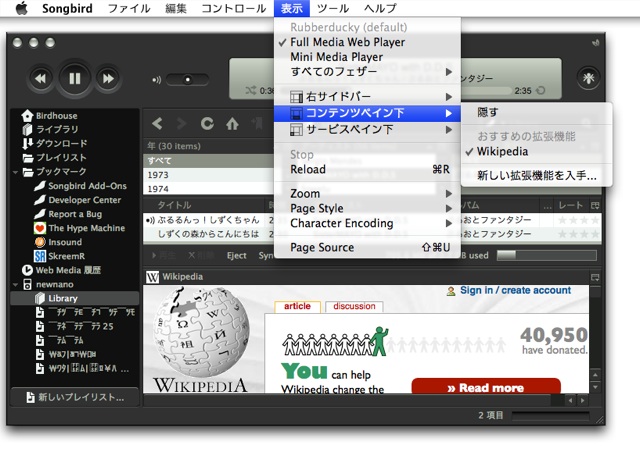The width and height of the screenshot is (640, 449).
Task: Skip to next track button
Action: [x=108, y=78]
